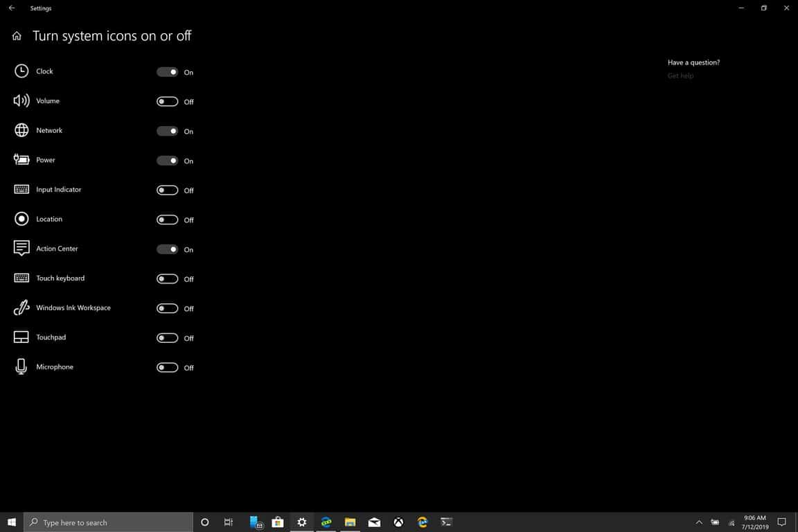The image size is (798, 532).
Task: Launch the Mail app from taskbar
Action: [374, 522]
